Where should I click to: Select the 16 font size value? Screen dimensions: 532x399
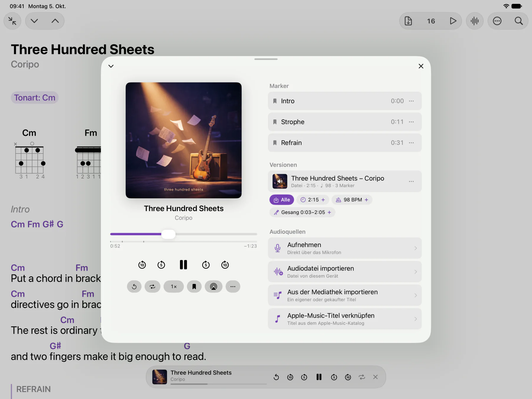coord(431,21)
